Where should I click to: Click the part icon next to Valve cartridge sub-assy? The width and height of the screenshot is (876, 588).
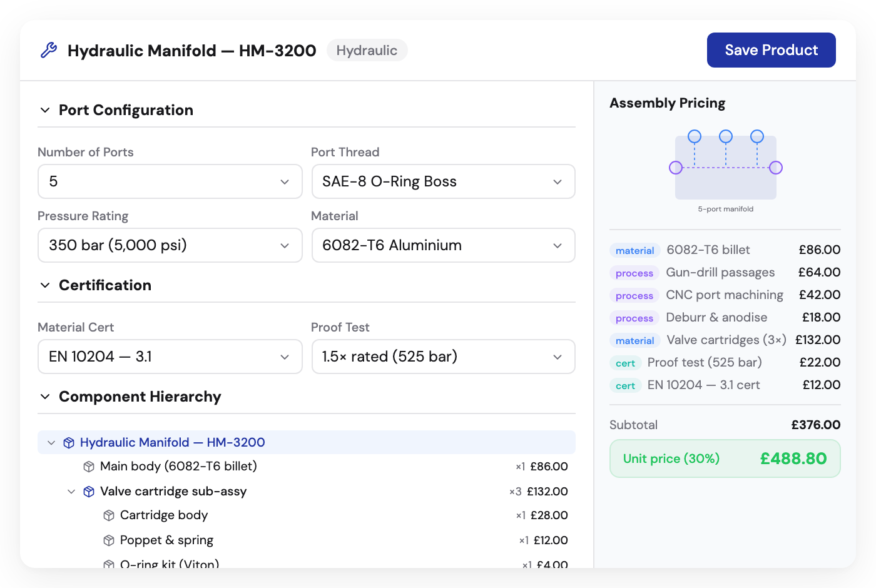(88, 491)
